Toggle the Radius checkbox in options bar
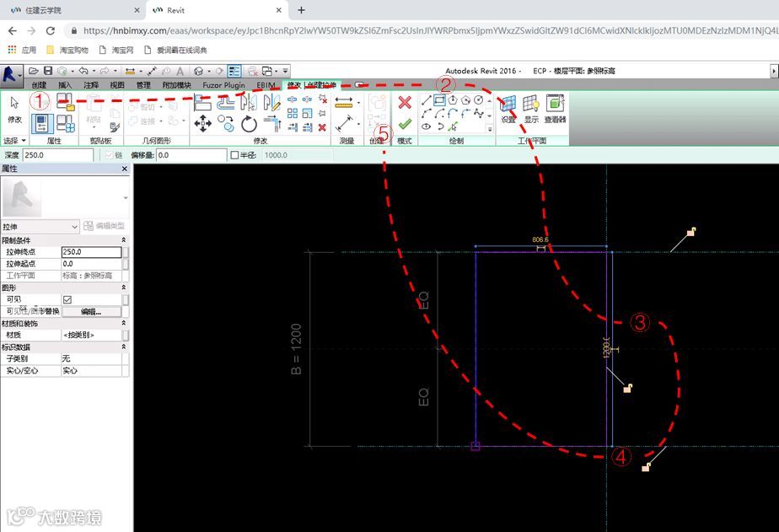Screen dimensions: 779x532 point(235,155)
